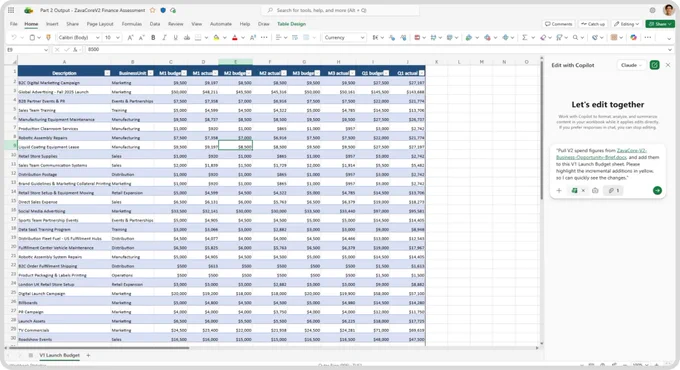680x370 pixels.
Task: Click the Borders icon
Action: [x=198, y=38]
